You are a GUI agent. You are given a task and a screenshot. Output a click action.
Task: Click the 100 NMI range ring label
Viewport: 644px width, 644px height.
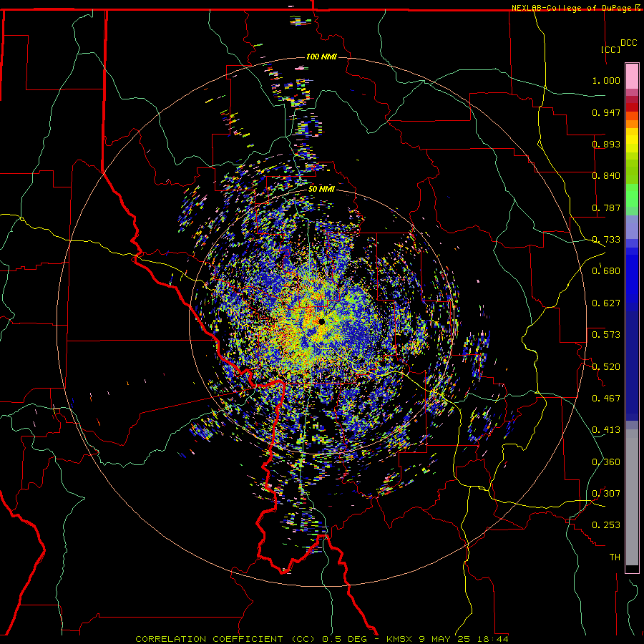[321, 57]
